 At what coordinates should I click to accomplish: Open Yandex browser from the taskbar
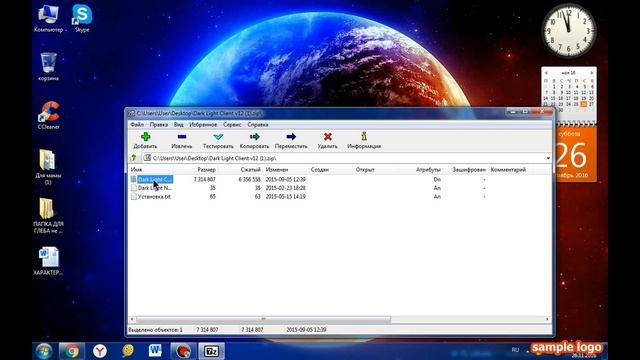pyautogui.click(x=100, y=351)
